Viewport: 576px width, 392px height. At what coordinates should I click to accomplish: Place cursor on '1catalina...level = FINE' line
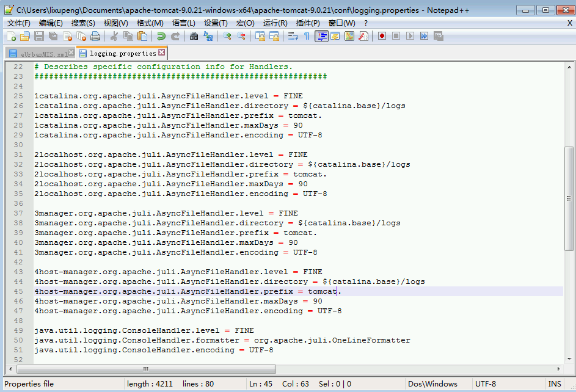pyautogui.click(x=169, y=96)
